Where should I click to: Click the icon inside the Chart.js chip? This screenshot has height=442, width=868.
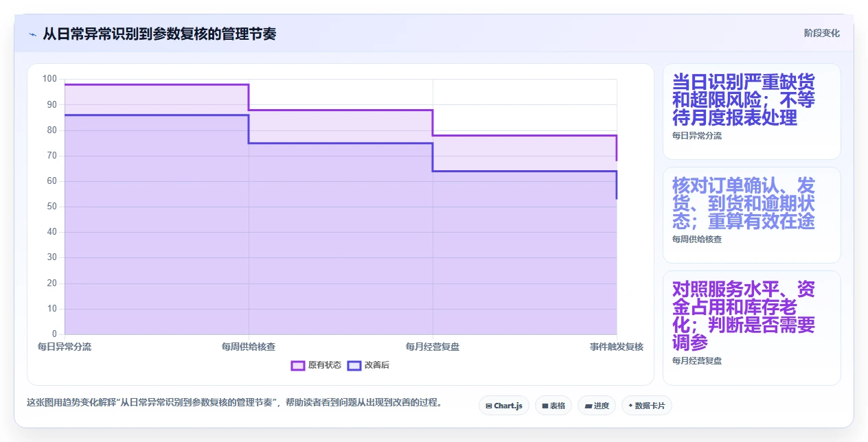[x=488, y=406]
